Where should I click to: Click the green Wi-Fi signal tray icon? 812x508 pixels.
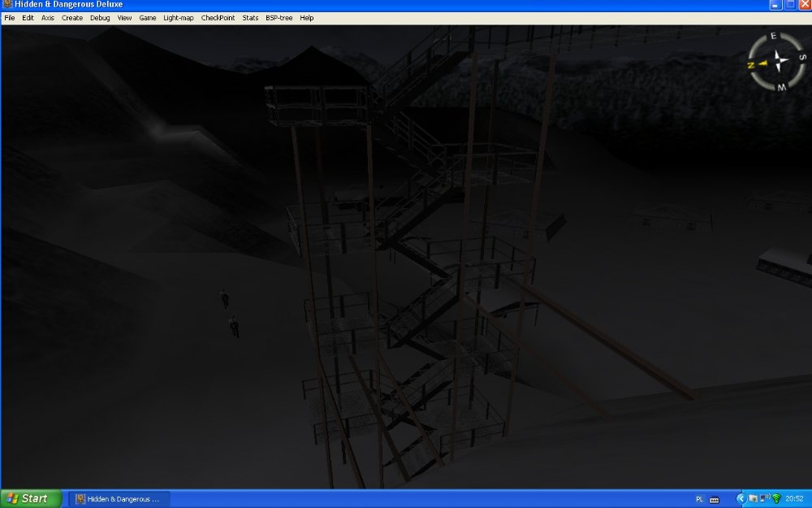776,499
